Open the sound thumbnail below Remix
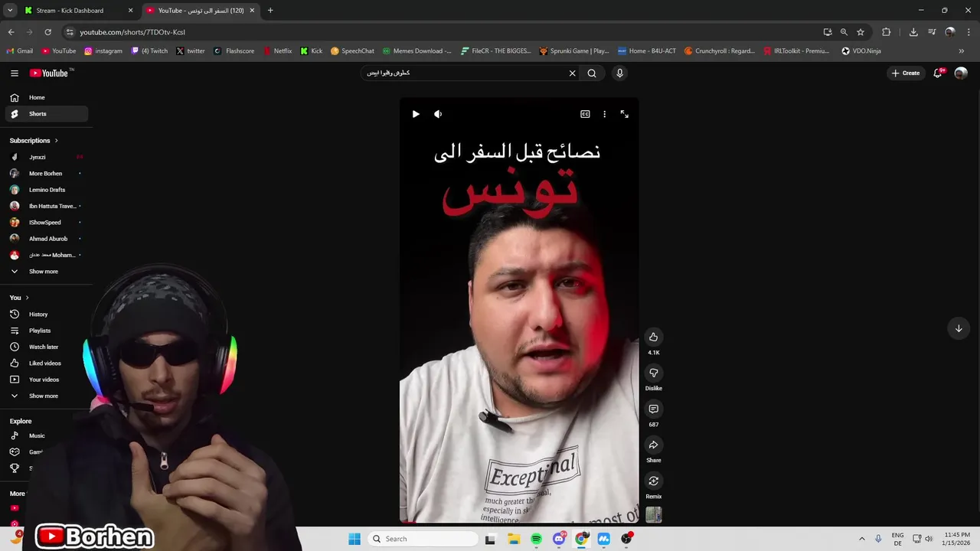The height and width of the screenshot is (551, 980). [653, 515]
